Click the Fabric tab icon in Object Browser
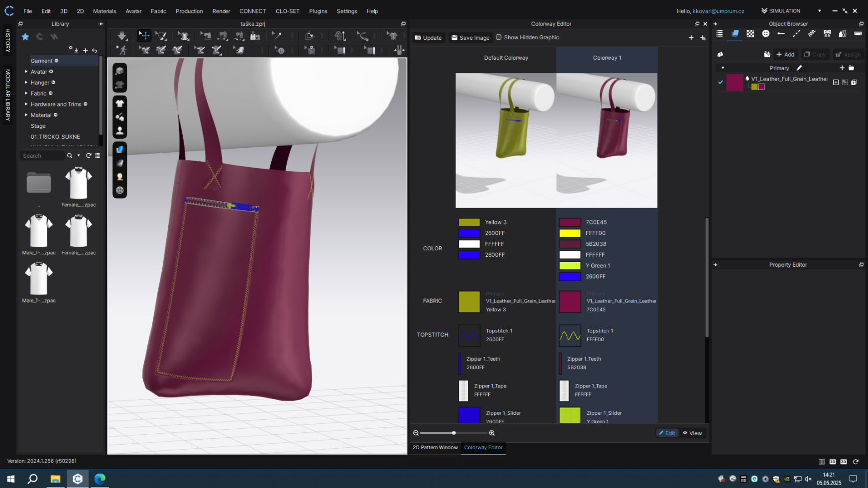 (735, 34)
